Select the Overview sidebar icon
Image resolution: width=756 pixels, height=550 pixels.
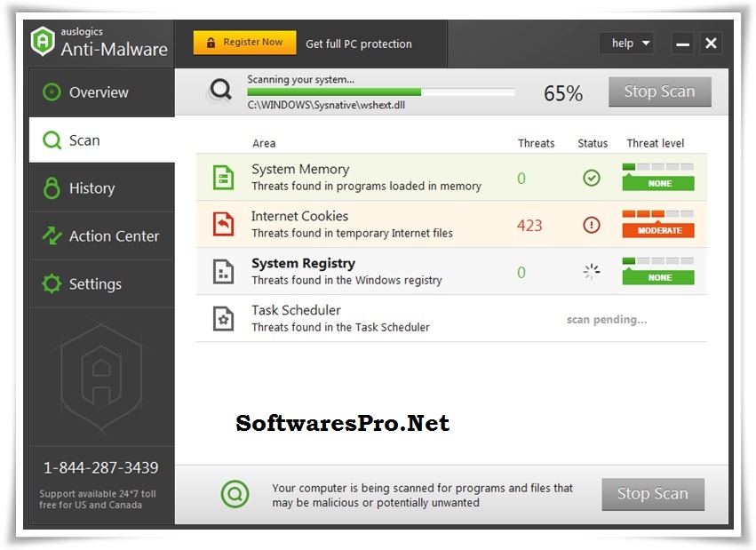(x=52, y=92)
